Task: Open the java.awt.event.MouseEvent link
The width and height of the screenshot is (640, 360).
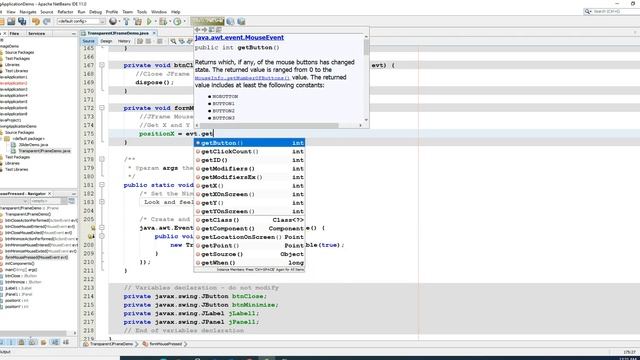Action: [239, 38]
